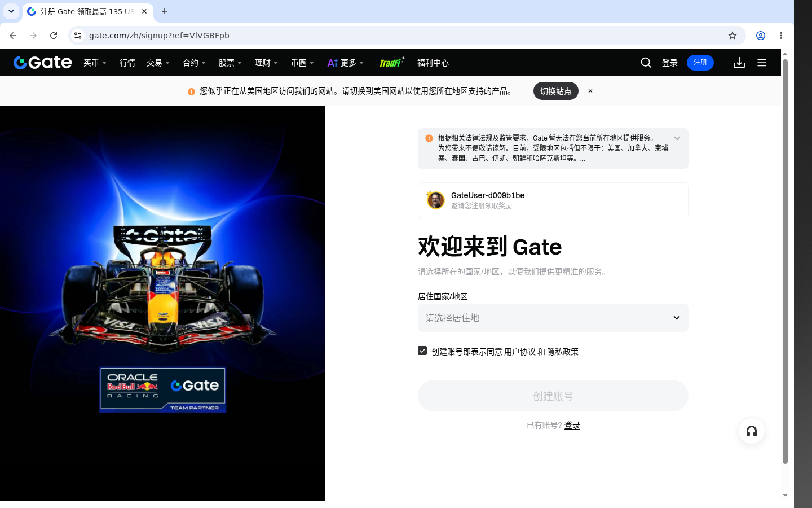This screenshot has width=812, height=508.
Task: Close the Gate signup tab
Action: point(144,11)
